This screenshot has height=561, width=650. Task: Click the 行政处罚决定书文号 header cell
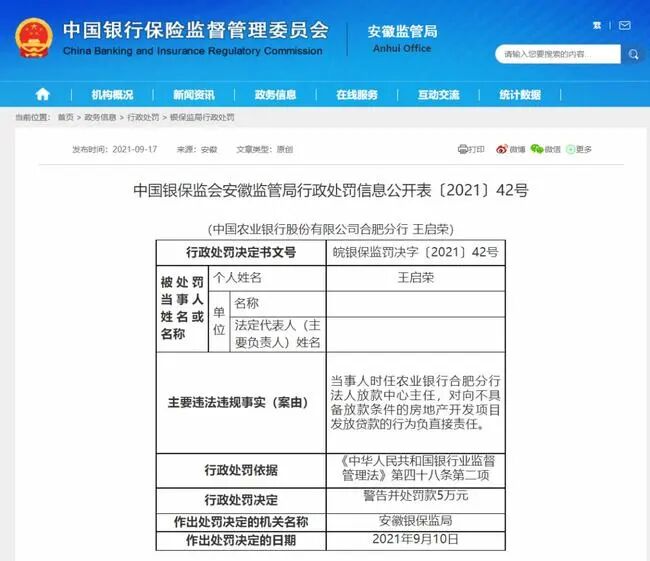pos(241,253)
